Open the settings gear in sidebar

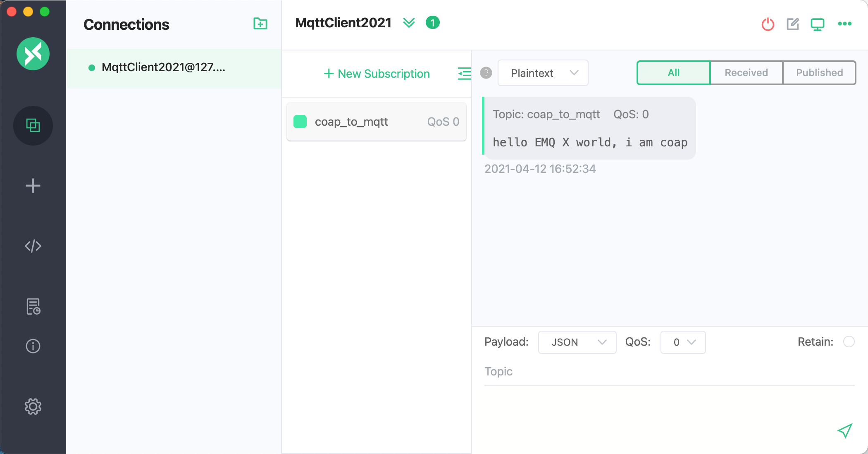point(33,406)
